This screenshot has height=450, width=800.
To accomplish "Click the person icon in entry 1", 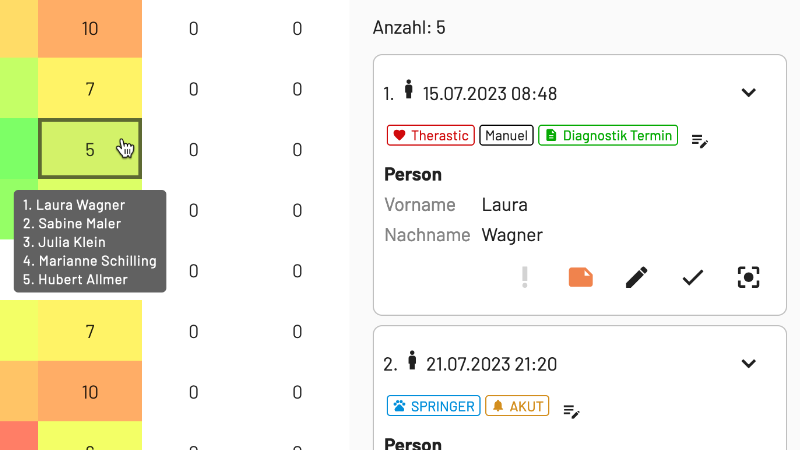I will (408, 91).
